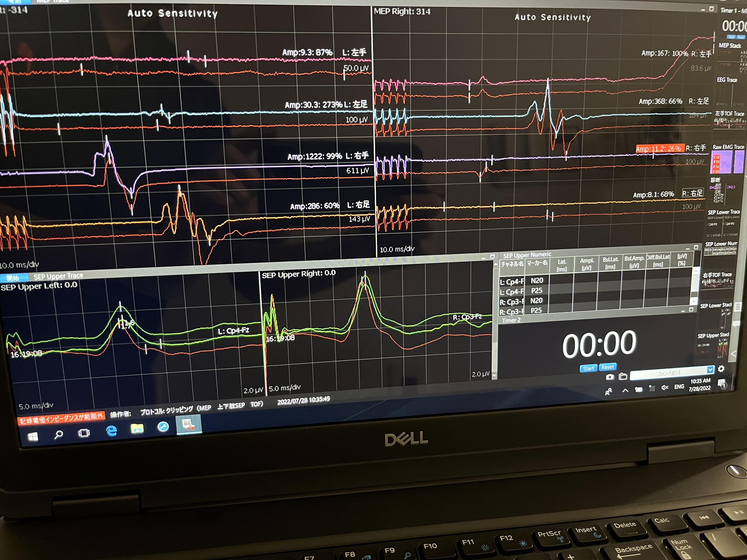This screenshot has width=747, height=560.
Task: Open the comment entry dropdown arrow
Action: pos(711,369)
